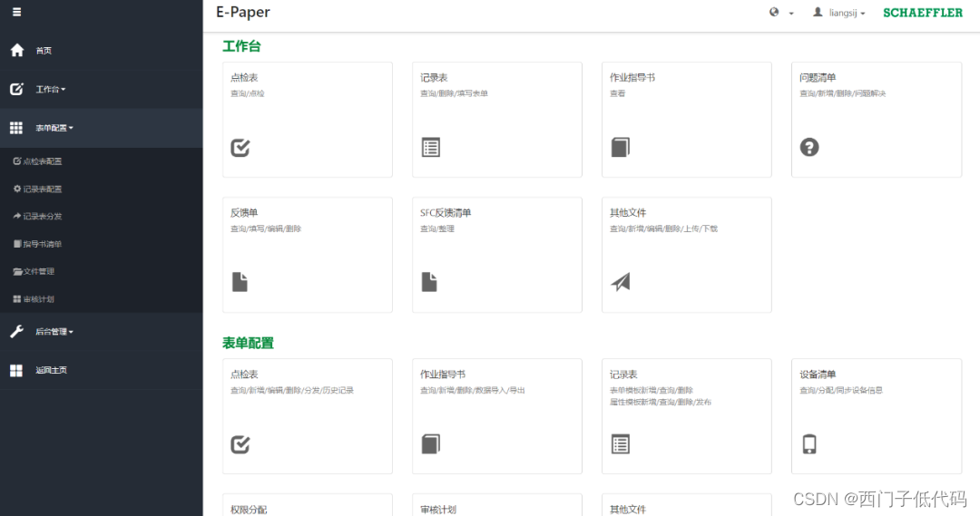Select 点检表配置 in the sidebar submenu
The height and width of the screenshot is (516, 980).
click(x=37, y=161)
